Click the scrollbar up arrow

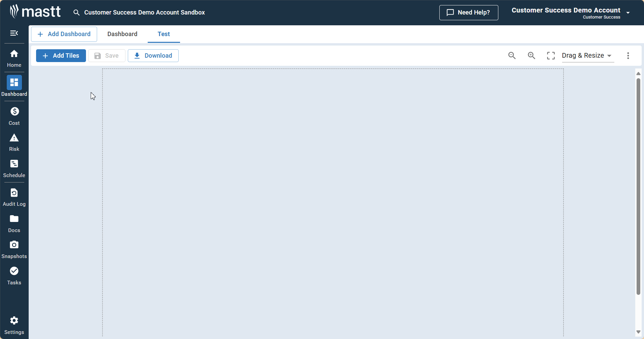(638, 74)
